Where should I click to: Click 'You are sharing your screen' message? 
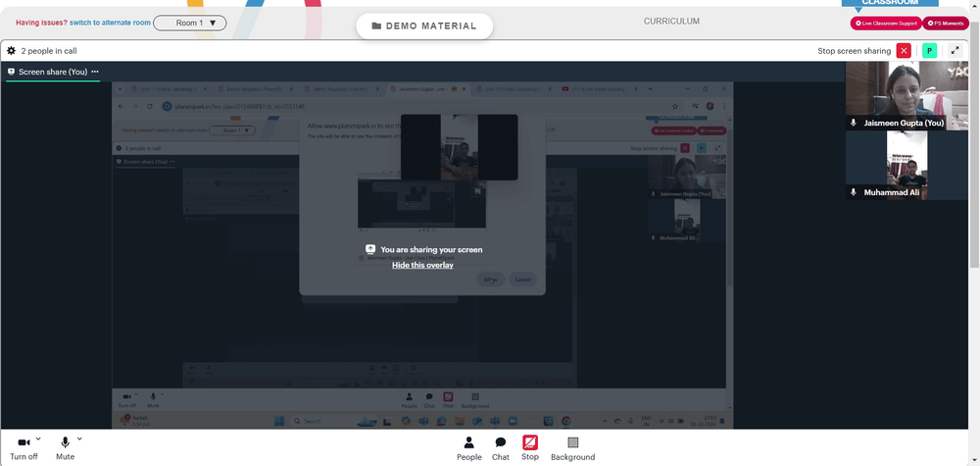click(x=431, y=249)
